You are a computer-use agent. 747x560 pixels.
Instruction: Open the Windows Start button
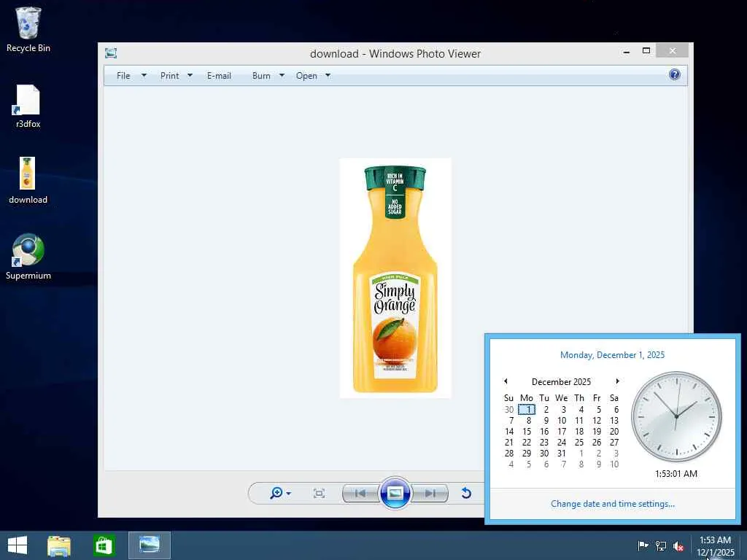(x=18, y=545)
